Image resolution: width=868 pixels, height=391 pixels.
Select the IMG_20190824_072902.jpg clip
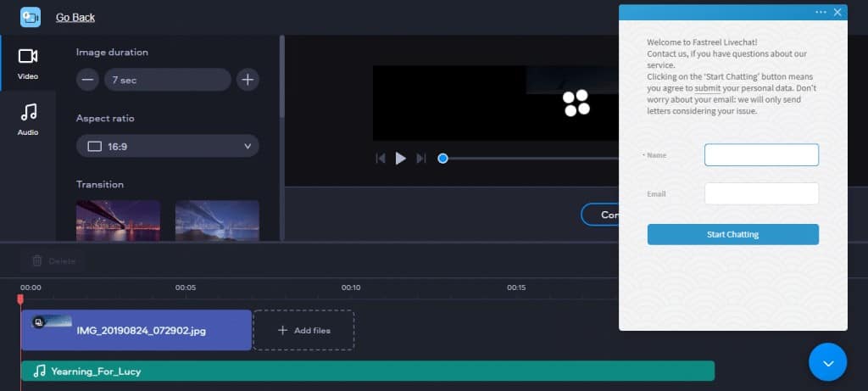point(136,330)
